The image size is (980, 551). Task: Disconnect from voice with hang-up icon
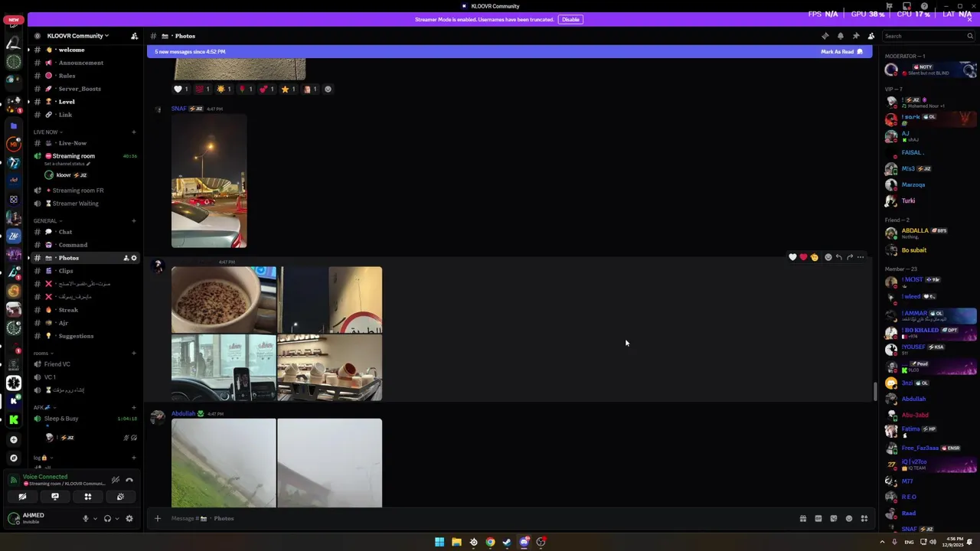click(x=129, y=480)
